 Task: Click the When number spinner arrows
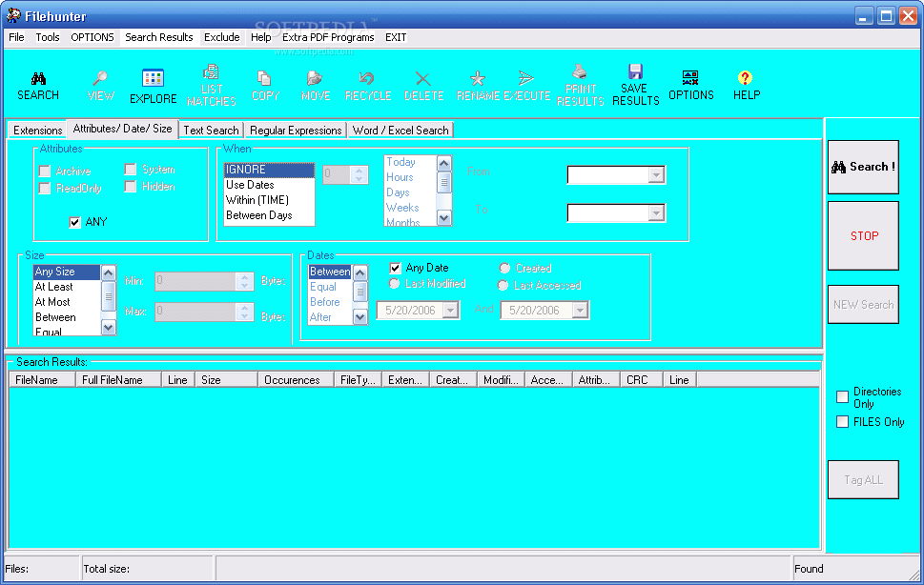359,174
